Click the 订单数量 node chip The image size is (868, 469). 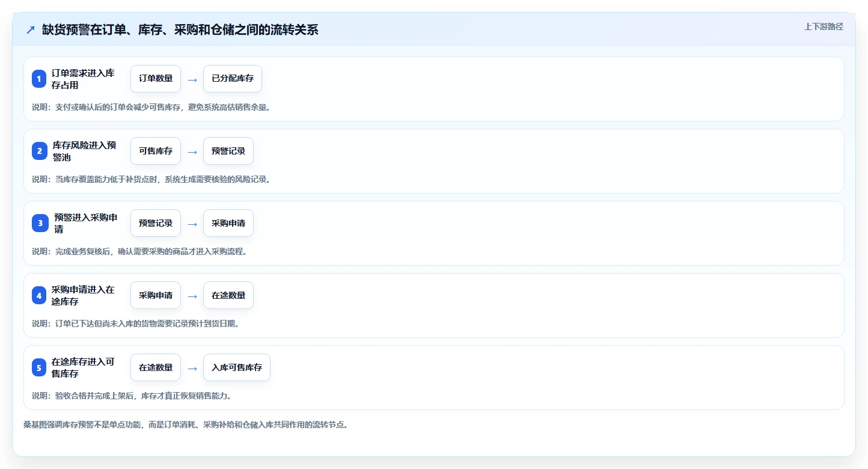tap(156, 79)
